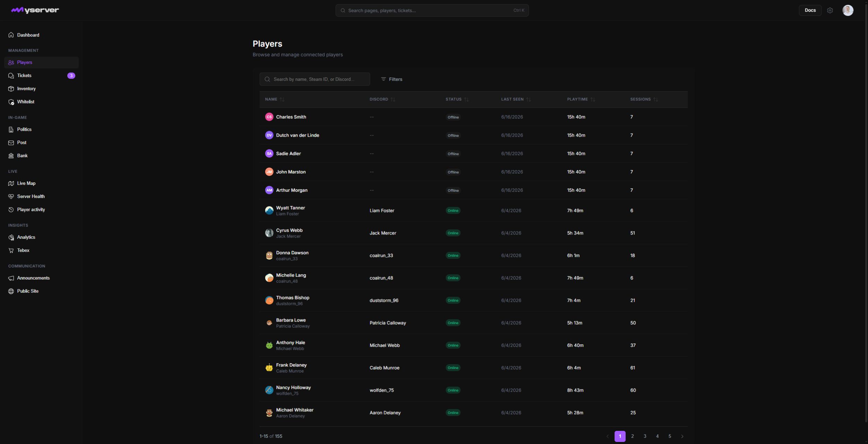Sort table by Status column arrows
Screen dimensions: 868x444
pos(466,100)
